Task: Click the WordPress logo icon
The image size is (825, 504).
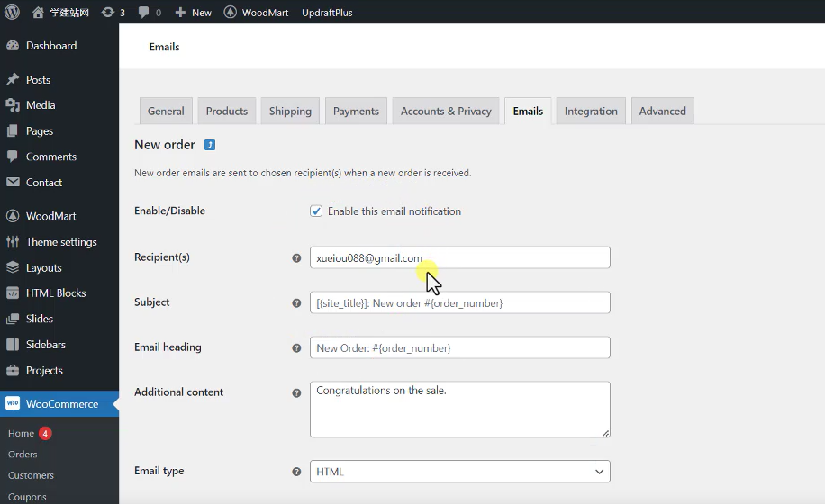Action: pos(12,12)
